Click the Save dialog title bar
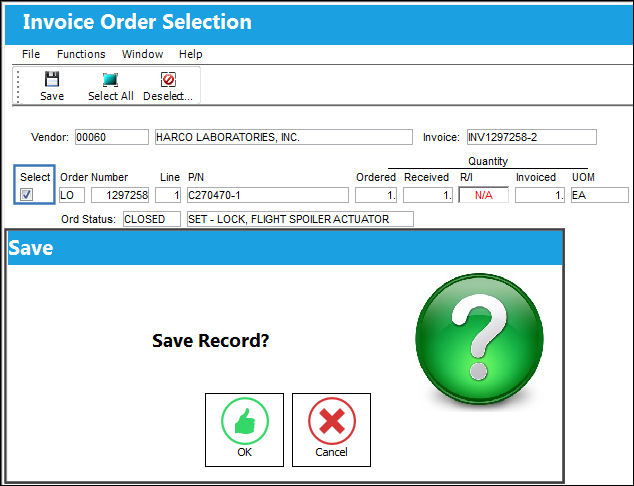This screenshot has height=486, width=634. click(x=285, y=248)
